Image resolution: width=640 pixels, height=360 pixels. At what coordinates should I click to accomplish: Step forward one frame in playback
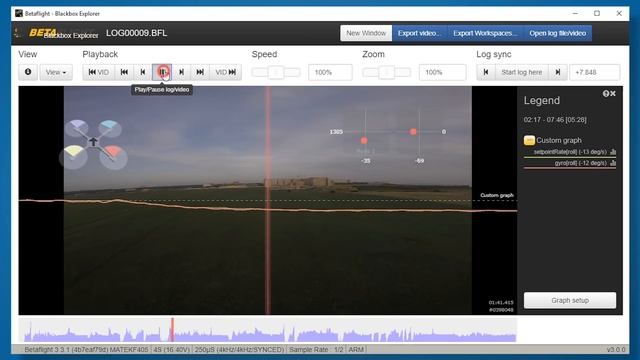tap(181, 72)
